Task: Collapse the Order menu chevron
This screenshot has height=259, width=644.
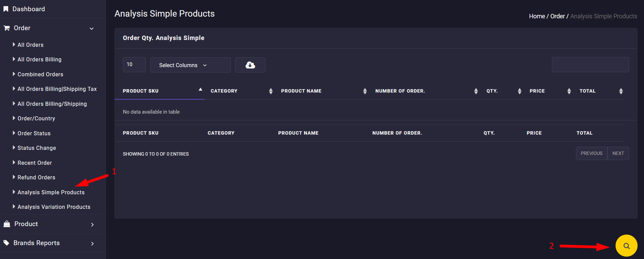Action: point(91,28)
